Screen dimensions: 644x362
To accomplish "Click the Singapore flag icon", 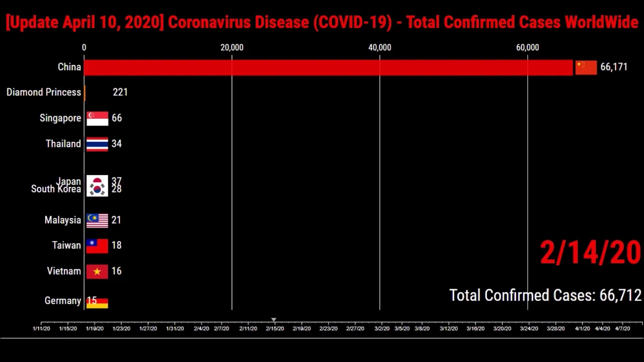I will [97, 118].
